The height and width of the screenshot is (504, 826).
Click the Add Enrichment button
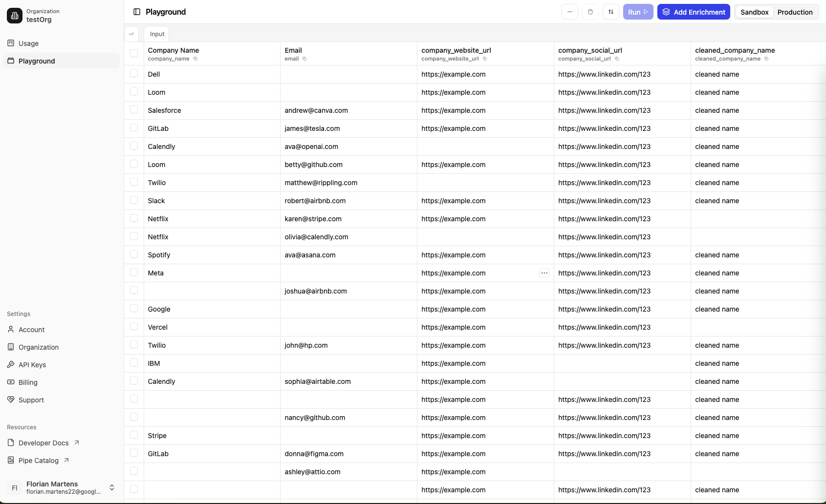point(694,12)
